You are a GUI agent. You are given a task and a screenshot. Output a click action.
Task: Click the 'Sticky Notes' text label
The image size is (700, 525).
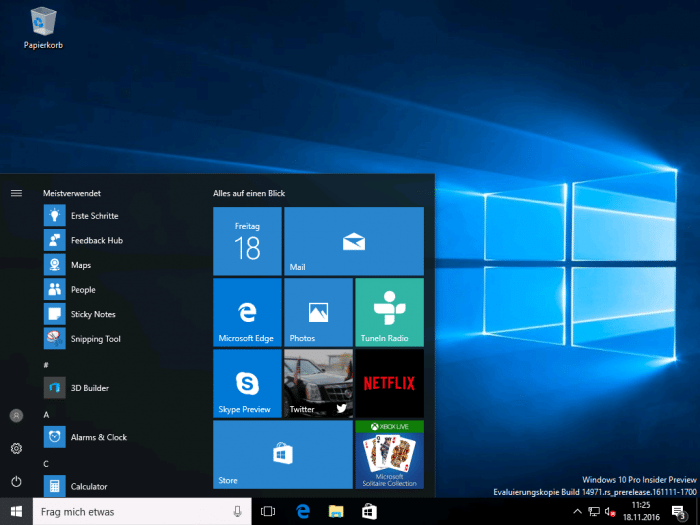pyautogui.click(x=93, y=314)
